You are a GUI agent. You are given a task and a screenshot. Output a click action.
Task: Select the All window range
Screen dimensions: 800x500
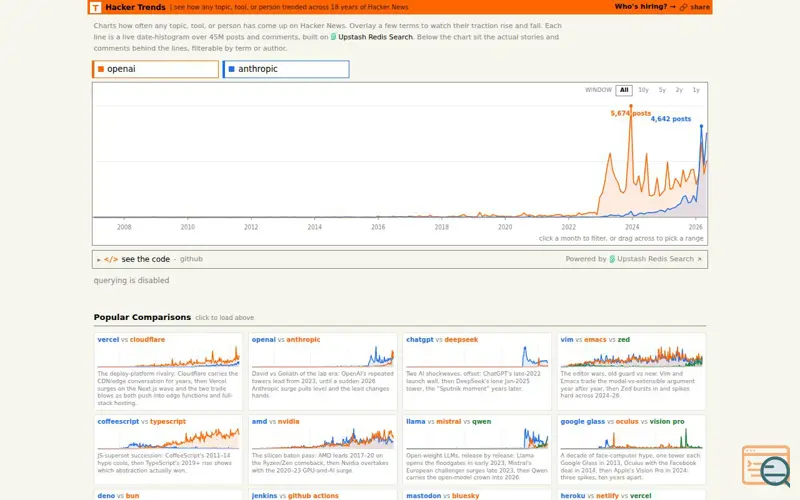click(x=624, y=90)
